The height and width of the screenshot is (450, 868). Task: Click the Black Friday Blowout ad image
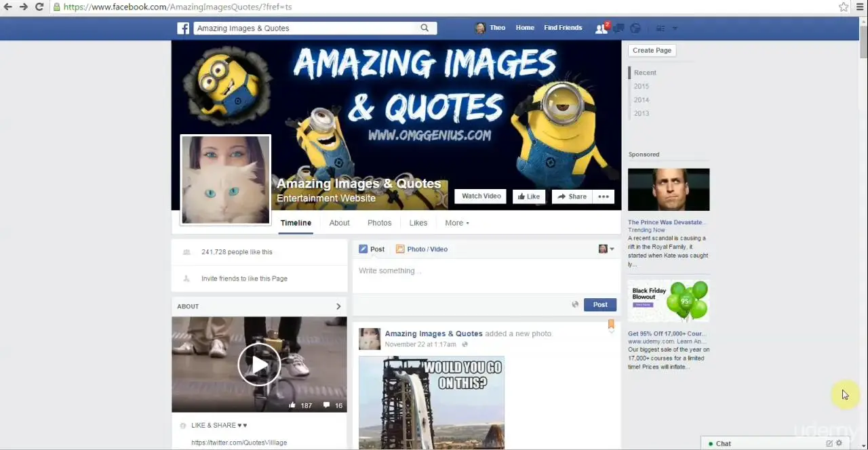(669, 302)
